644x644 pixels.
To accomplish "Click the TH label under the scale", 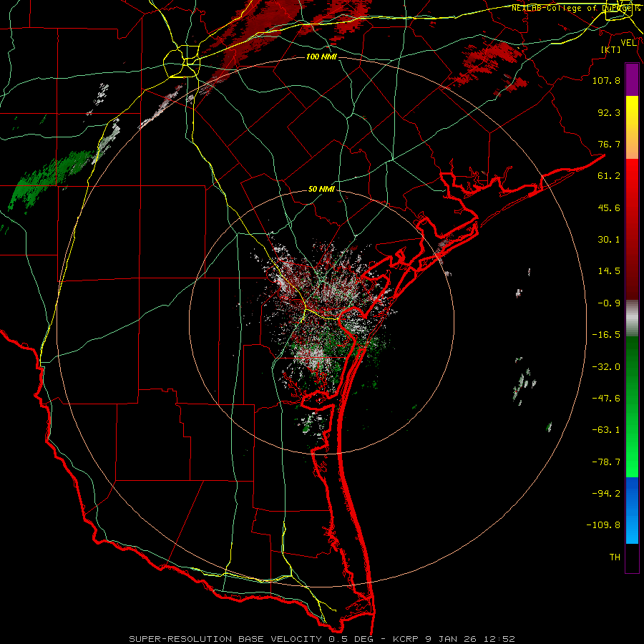I will point(615,557).
